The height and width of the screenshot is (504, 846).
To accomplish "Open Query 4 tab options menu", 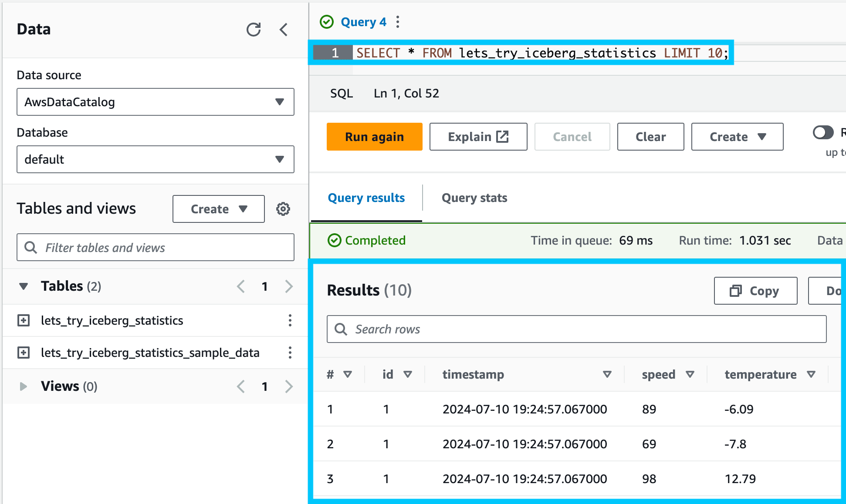I will pyautogui.click(x=397, y=22).
